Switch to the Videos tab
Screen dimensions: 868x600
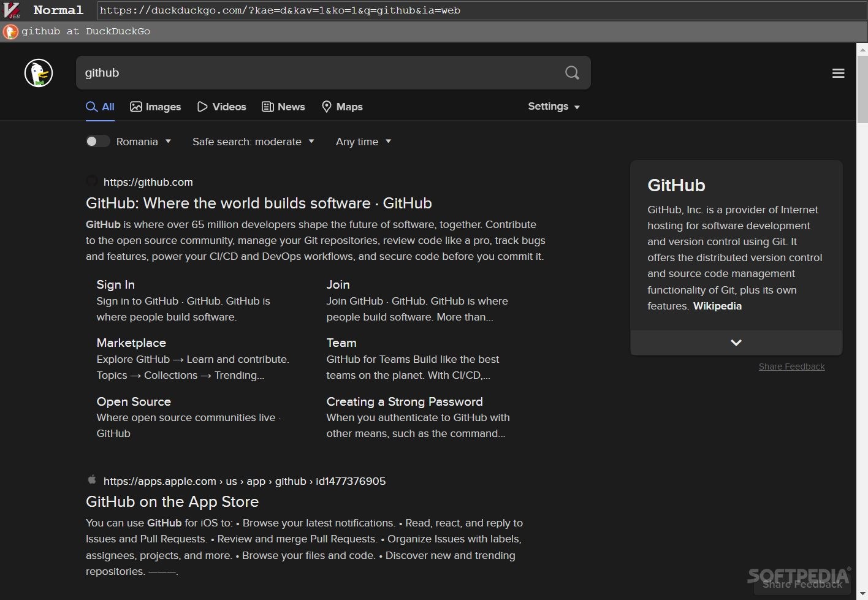click(222, 107)
